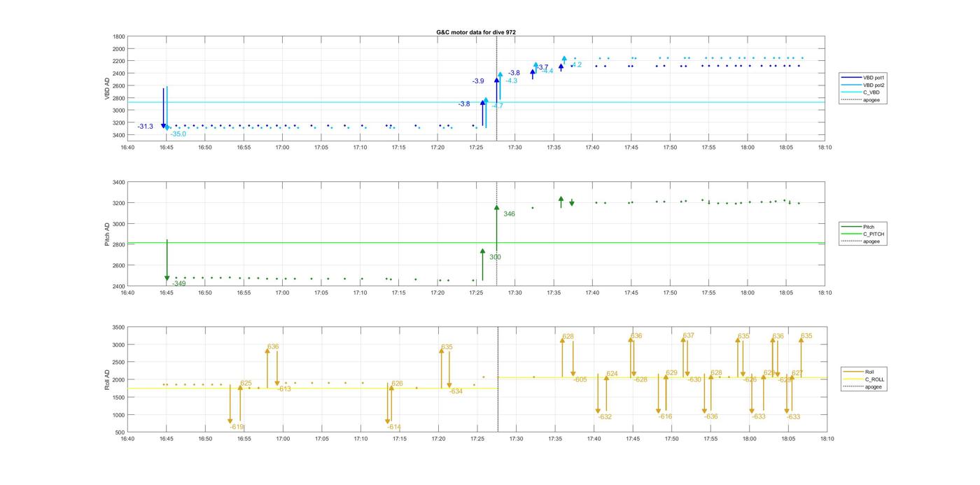This screenshot has height=485, width=980.
Task: Click the '2400' tick on the Pitch y-axis
Action: click(x=119, y=286)
